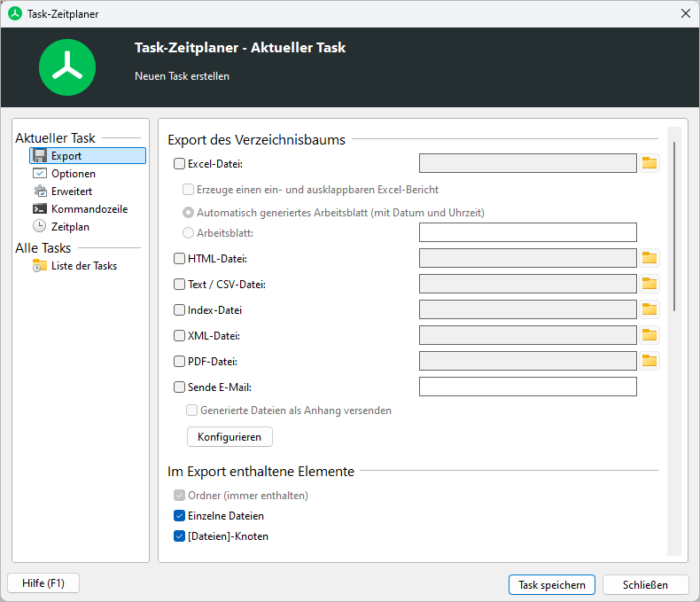700x602 pixels.
Task: Browse folder for HTML-Datei path
Action: point(649,258)
